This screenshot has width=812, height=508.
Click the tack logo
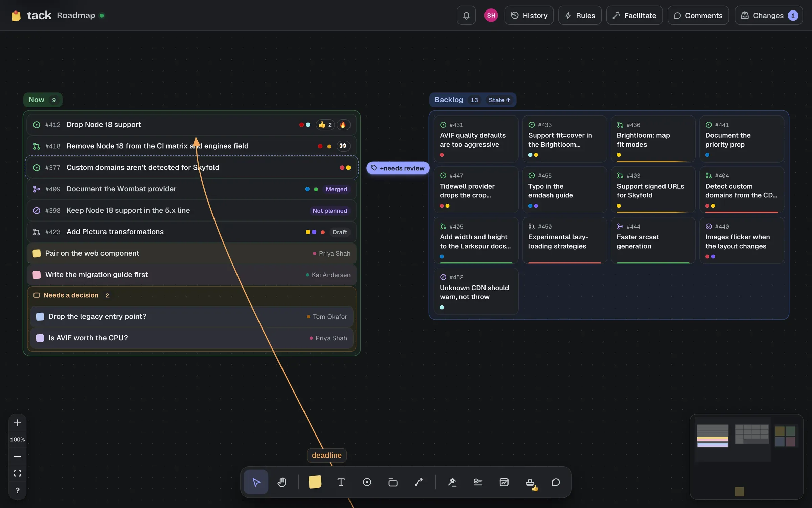tap(31, 15)
